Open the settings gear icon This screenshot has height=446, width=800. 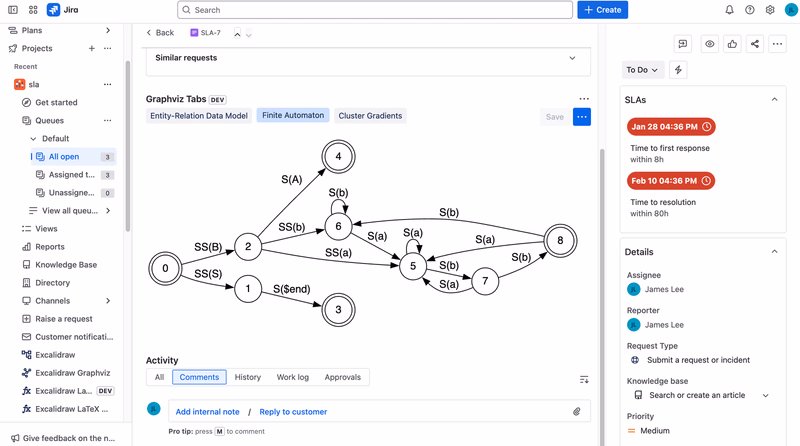coord(770,10)
